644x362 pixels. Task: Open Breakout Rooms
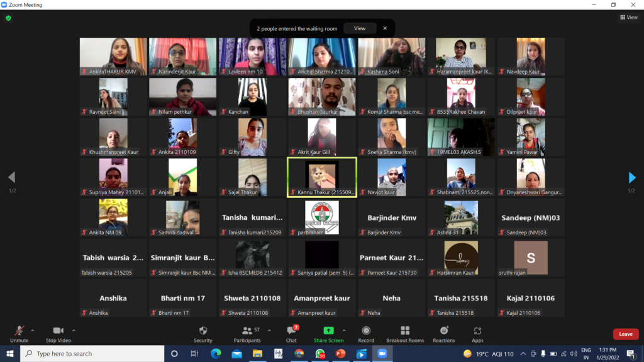point(404,333)
